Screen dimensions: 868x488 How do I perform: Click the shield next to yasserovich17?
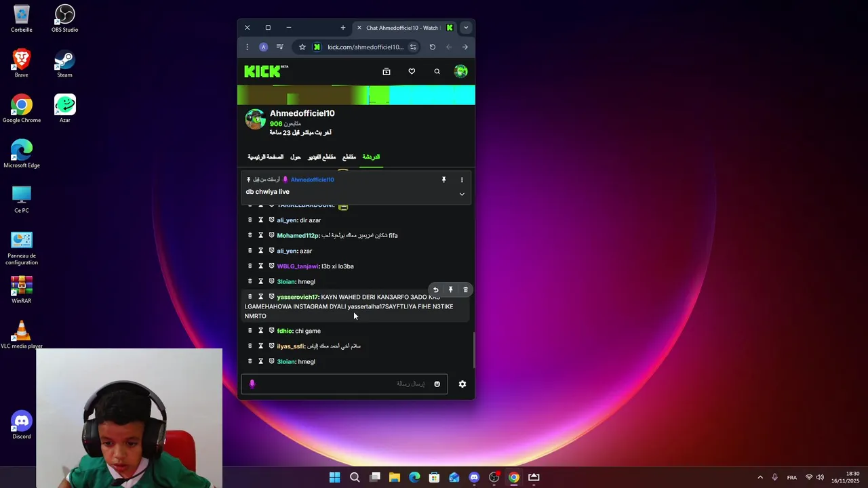pyautogui.click(x=271, y=297)
